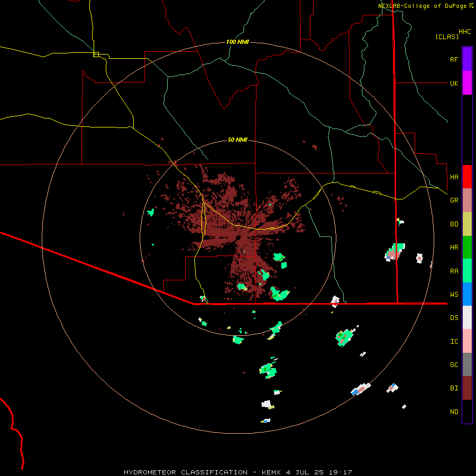Click the BI legend label
Viewport: 476px width, 476px height.
tap(454, 388)
